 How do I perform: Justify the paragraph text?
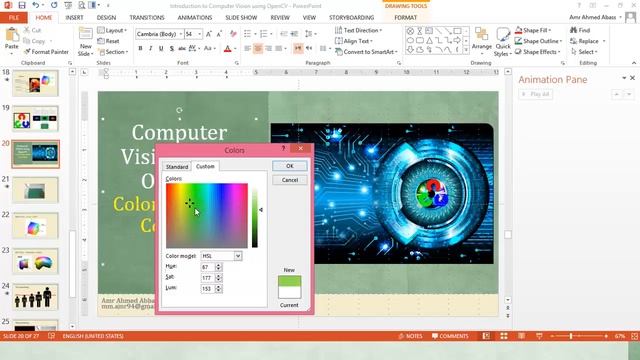pos(279,49)
